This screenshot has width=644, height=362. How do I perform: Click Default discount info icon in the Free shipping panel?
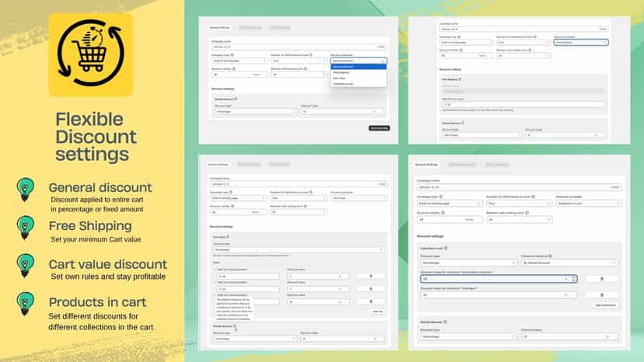pyautogui.click(x=463, y=123)
